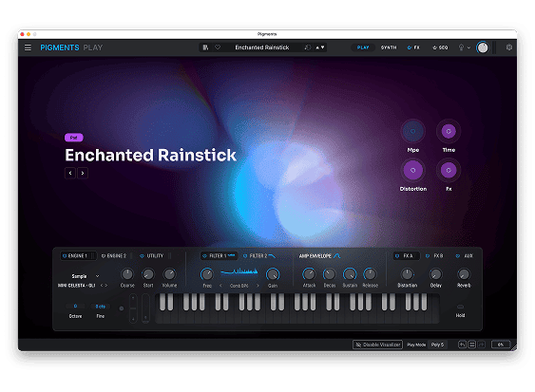Viewport: 535px width, 392px height.
Task: Click the pitch bend wheel
Action: click(x=133, y=308)
